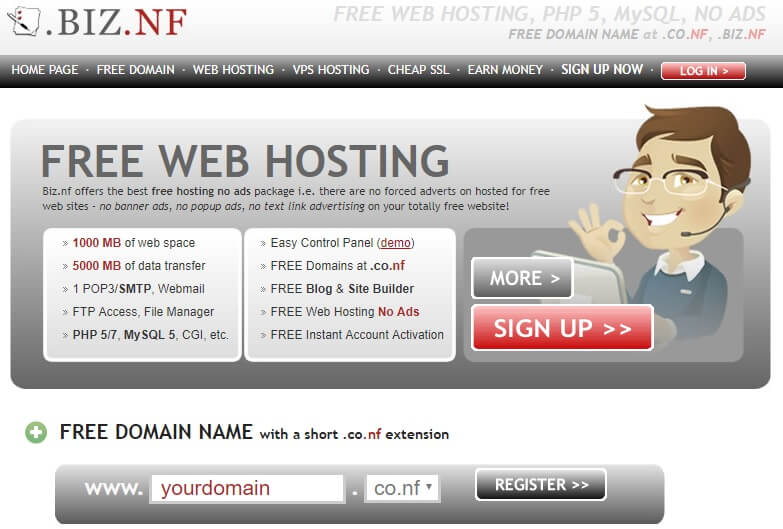Go to the FREE DOMAIN menu item

tap(136, 70)
